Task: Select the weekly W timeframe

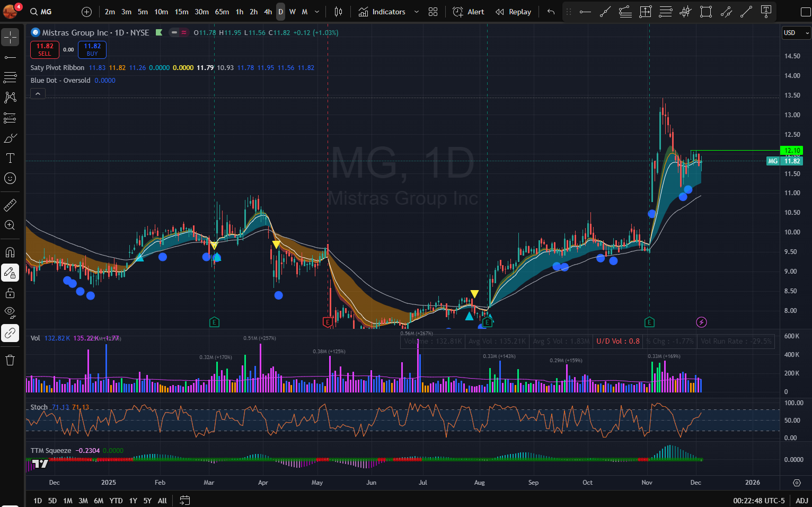Action: coord(293,12)
